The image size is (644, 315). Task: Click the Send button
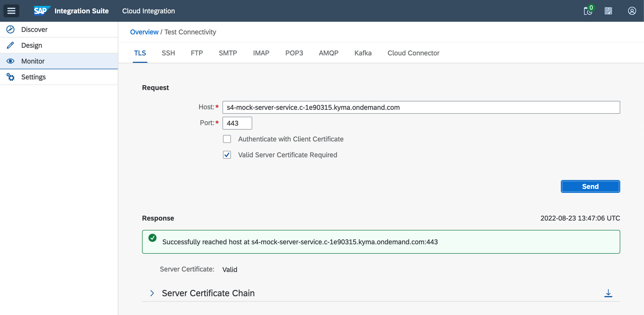[x=590, y=186]
